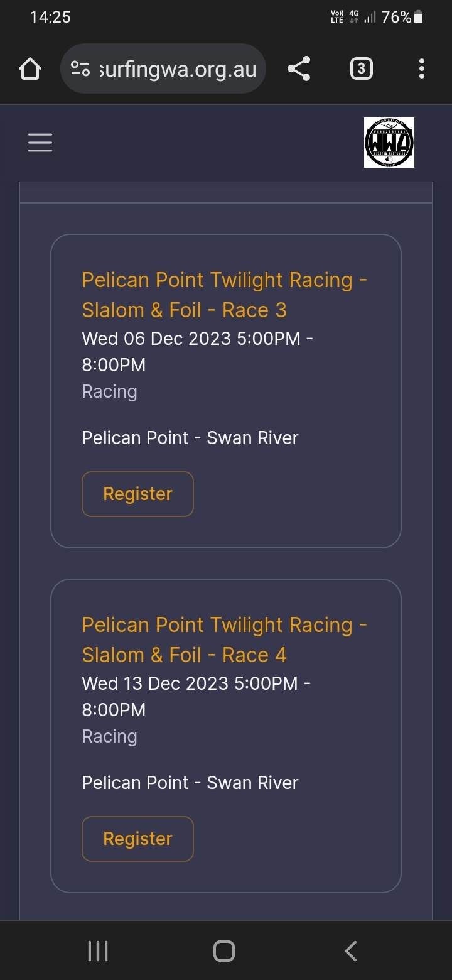
Task: Share the current page
Action: [x=299, y=69]
